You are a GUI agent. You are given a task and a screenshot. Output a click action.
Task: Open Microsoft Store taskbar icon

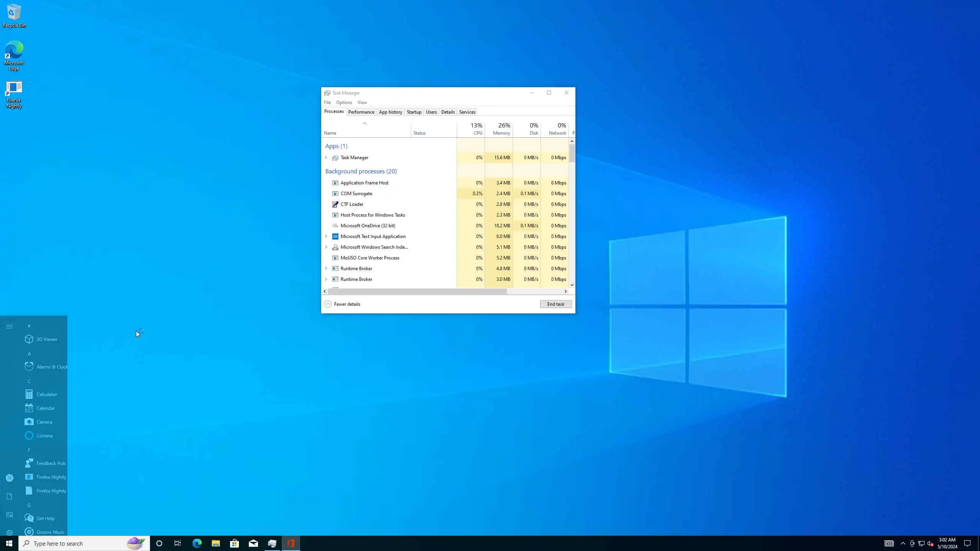coord(234,543)
